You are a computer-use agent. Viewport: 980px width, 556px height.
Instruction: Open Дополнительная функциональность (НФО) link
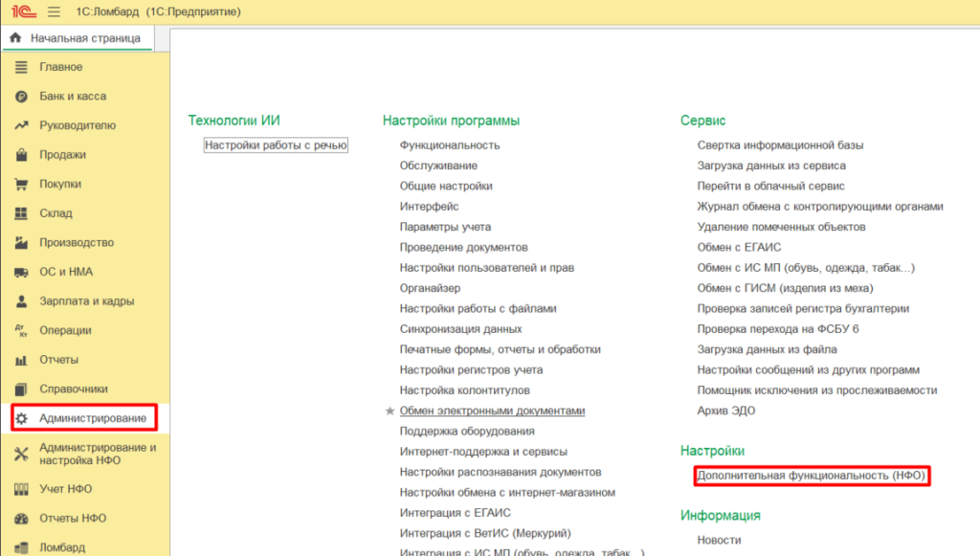[x=812, y=476]
